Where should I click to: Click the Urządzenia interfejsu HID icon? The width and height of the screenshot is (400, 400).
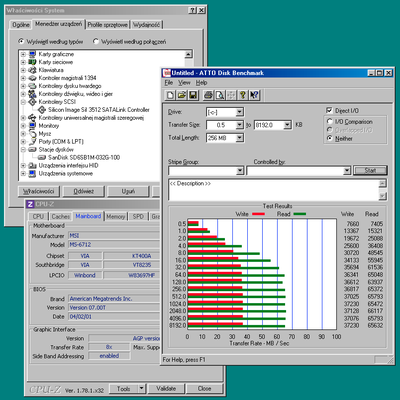click(32, 165)
